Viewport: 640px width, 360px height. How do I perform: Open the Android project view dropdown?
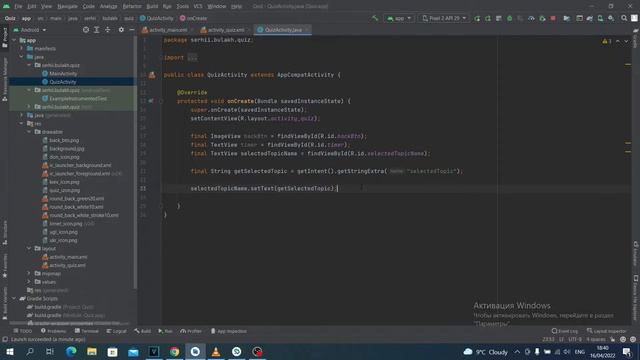pyautogui.click(x=30, y=30)
